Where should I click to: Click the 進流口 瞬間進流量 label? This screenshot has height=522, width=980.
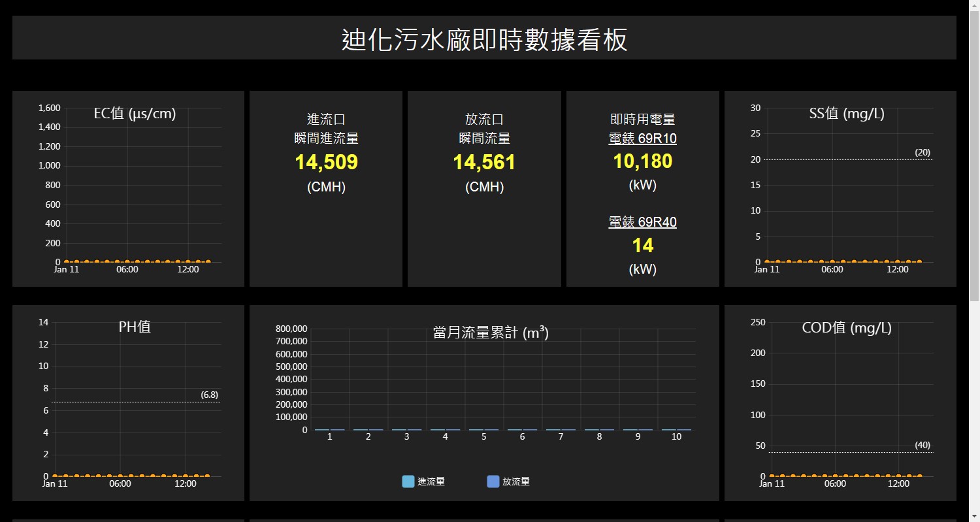tap(326, 129)
